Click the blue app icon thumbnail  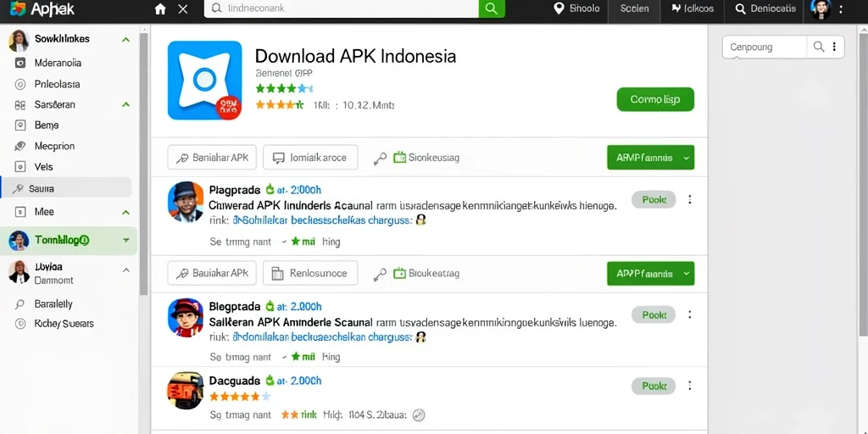(x=205, y=81)
